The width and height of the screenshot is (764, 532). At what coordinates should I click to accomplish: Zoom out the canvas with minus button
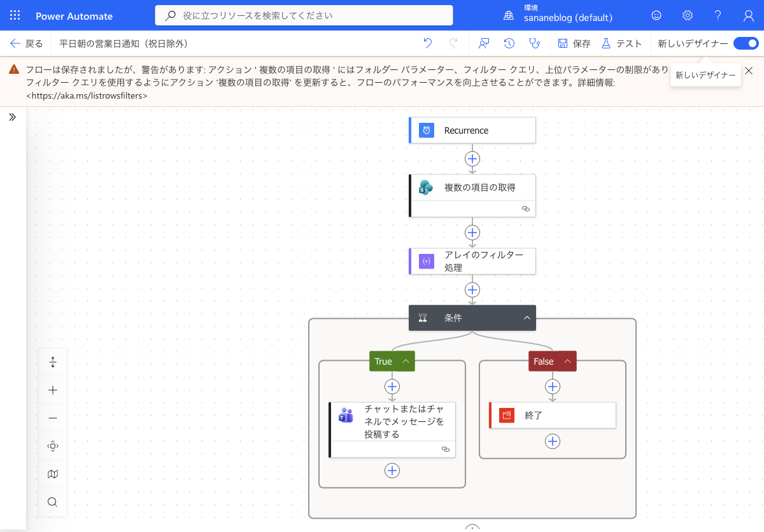(x=53, y=418)
